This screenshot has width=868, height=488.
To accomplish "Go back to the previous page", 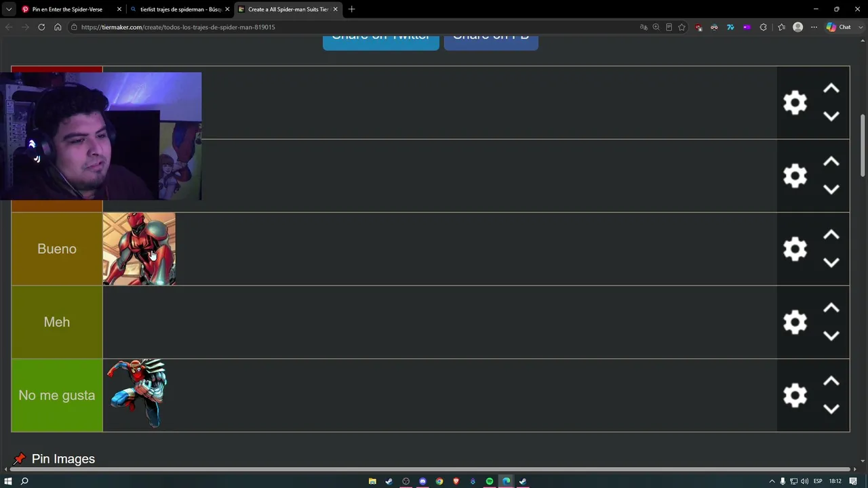I will pos(9,27).
